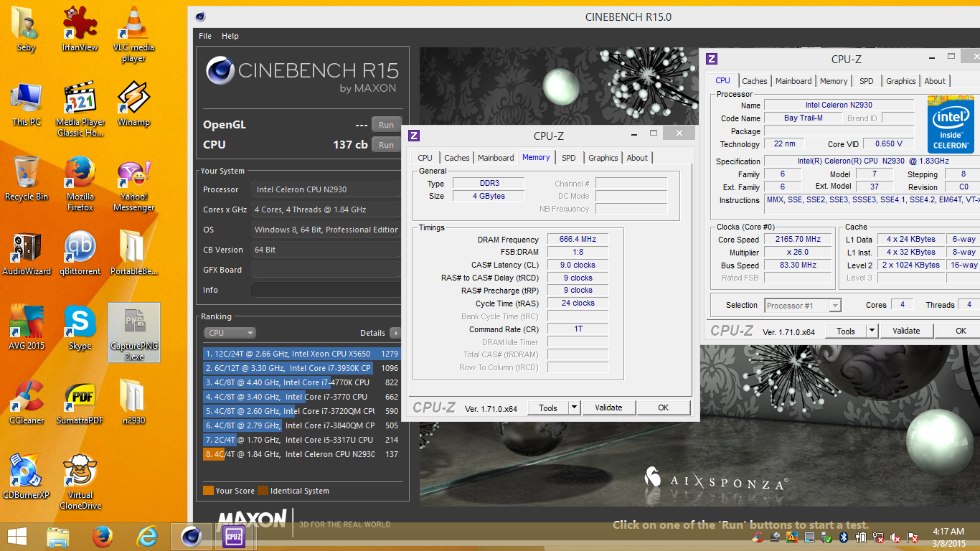Click the Windows Start button

(x=17, y=537)
